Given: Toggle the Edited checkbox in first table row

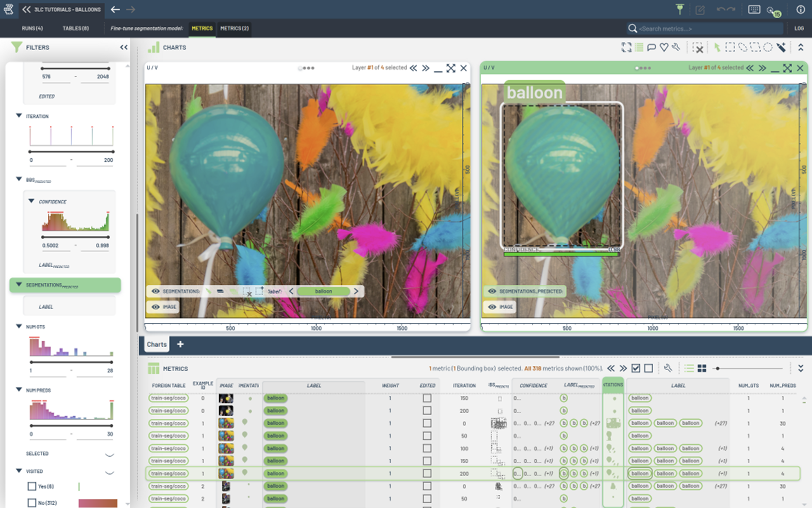Looking at the screenshot, I should pyautogui.click(x=427, y=398).
